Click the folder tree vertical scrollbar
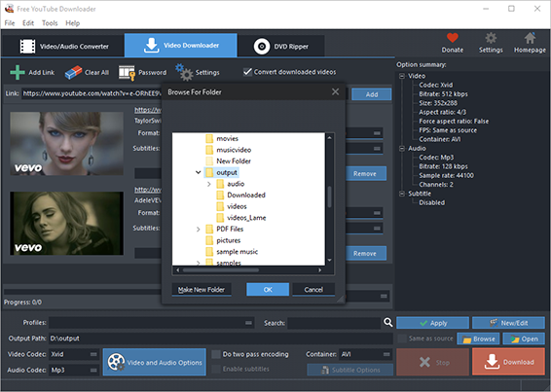The height and width of the screenshot is (392, 551). point(329,198)
